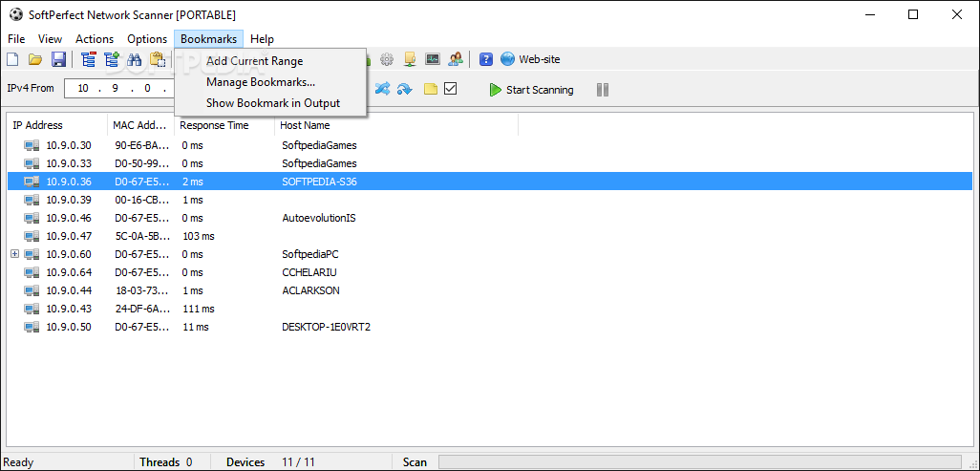Sort by Host Name column header
Image resolution: width=980 pixels, height=471 pixels.
tap(396, 125)
